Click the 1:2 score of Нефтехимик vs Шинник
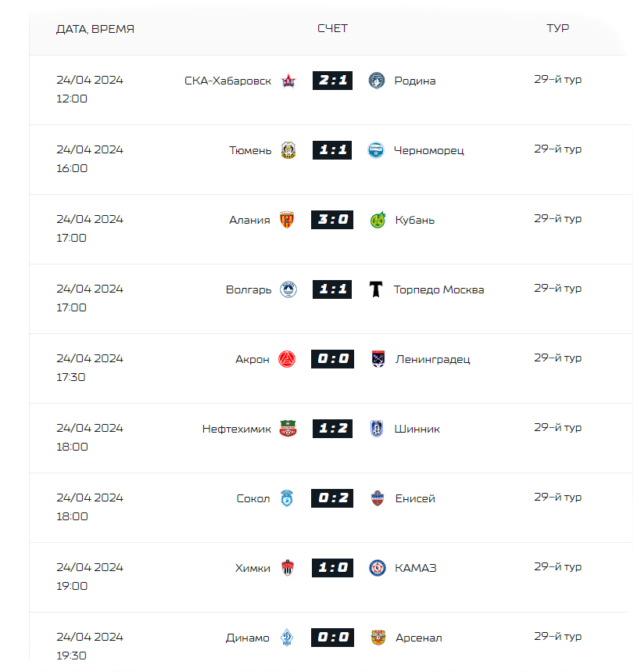641x672 pixels. coord(332,429)
